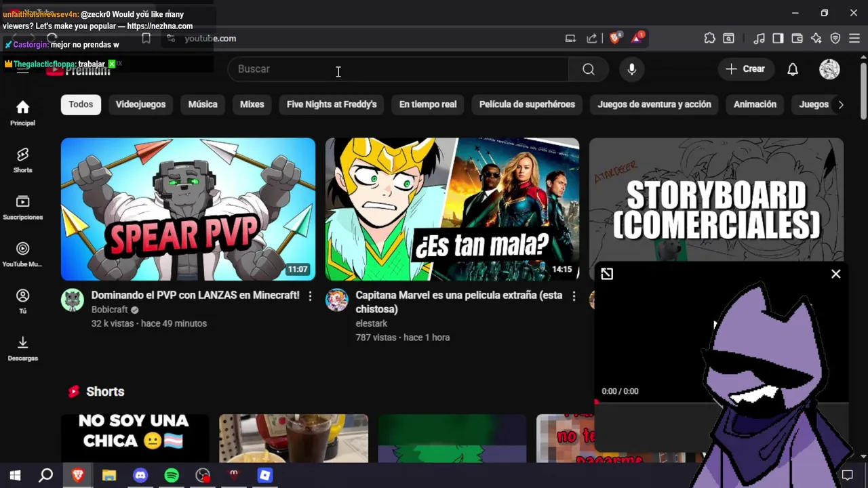Expand the miniplayer to full view

point(607,274)
